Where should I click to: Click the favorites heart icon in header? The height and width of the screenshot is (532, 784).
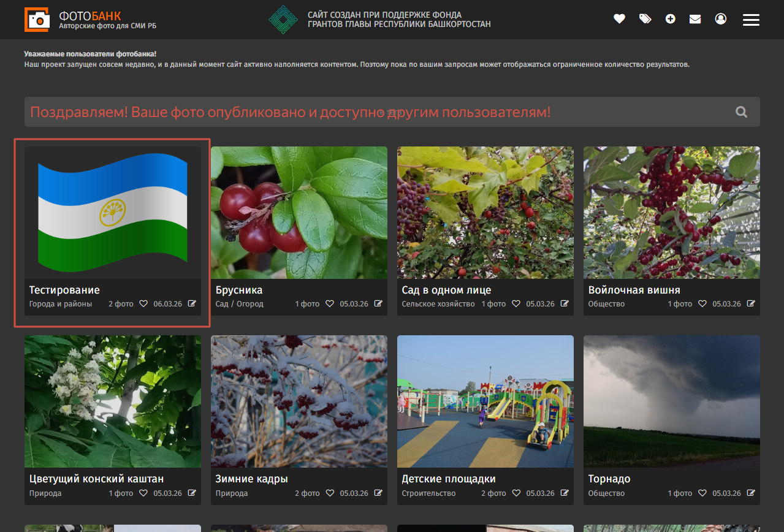click(x=619, y=19)
